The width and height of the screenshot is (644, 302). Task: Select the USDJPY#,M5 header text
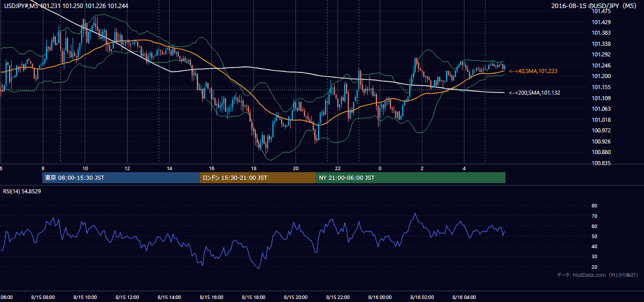(x=22, y=6)
